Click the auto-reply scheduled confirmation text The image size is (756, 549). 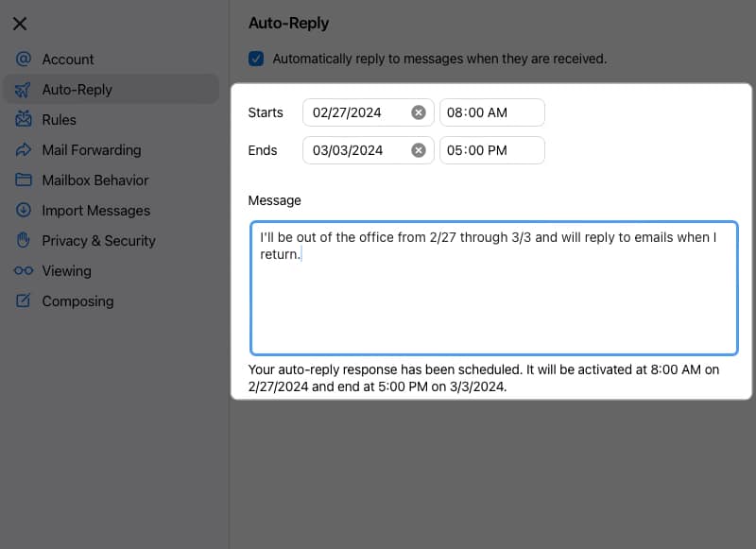point(484,378)
